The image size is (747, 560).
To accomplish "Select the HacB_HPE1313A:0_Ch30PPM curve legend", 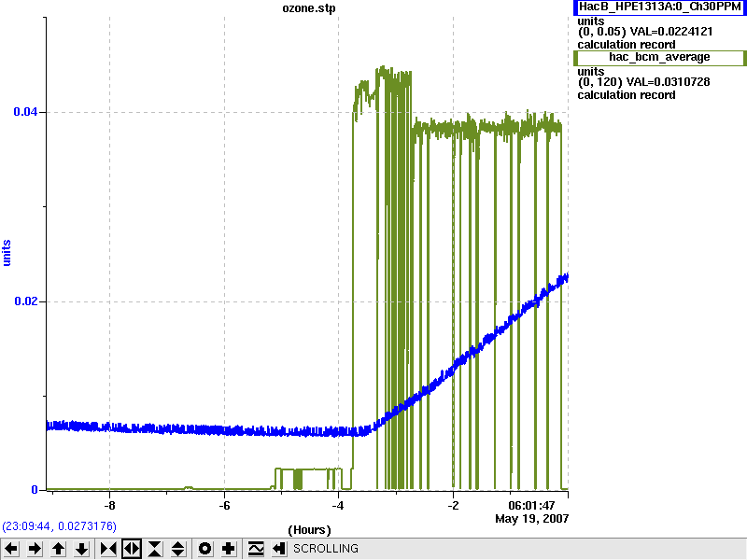I will coord(660,7).
